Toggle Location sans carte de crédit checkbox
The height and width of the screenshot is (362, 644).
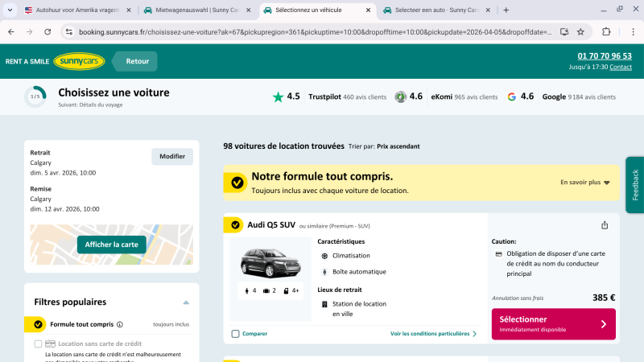click(x=38, y=343)
